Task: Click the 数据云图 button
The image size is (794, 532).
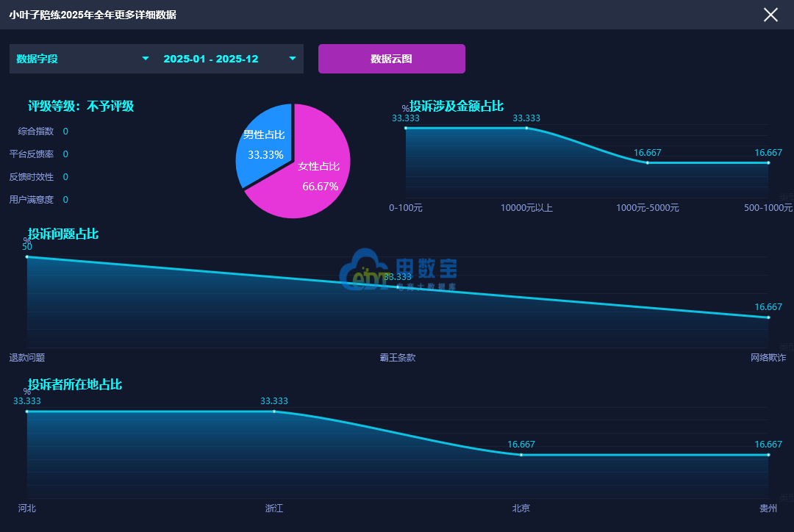Action: point(391,59)
